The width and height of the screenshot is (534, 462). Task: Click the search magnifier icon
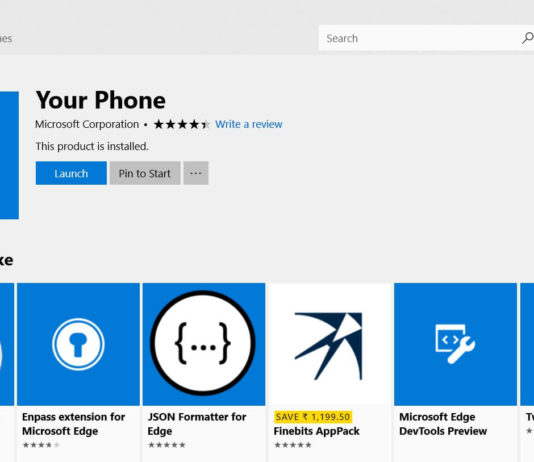(x=528, y=38)
